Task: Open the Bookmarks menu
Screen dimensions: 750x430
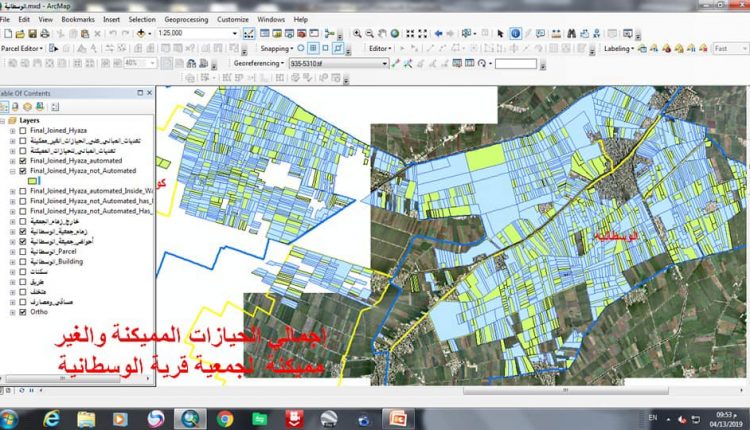Action: coord(77,19)
